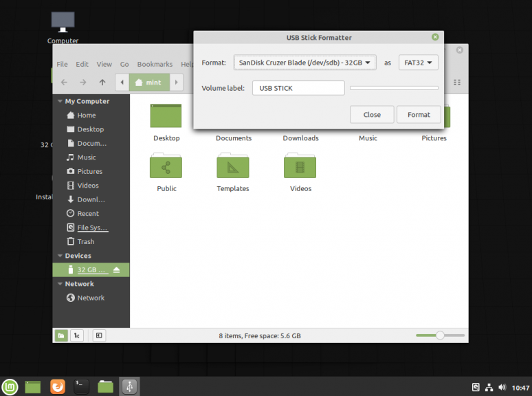Screen dimensions: 532x396
Task: Click the left path bar scroll arrow
Action: [x=122, y=82]
